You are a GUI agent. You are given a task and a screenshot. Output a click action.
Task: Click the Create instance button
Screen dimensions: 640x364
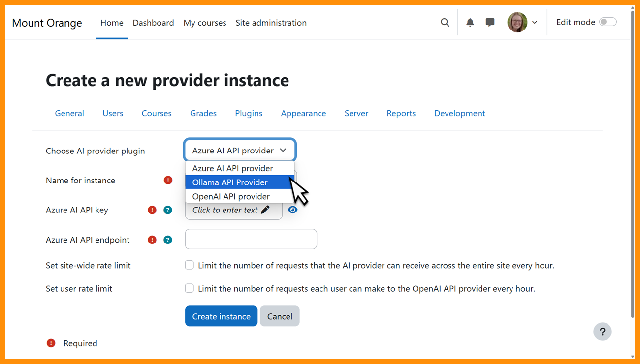(221, 316)
